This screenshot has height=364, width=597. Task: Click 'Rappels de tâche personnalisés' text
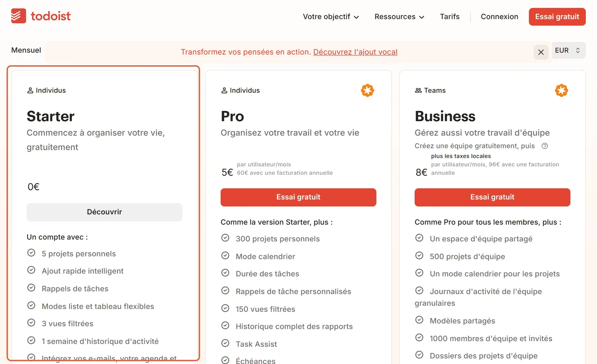pos(293,291)
